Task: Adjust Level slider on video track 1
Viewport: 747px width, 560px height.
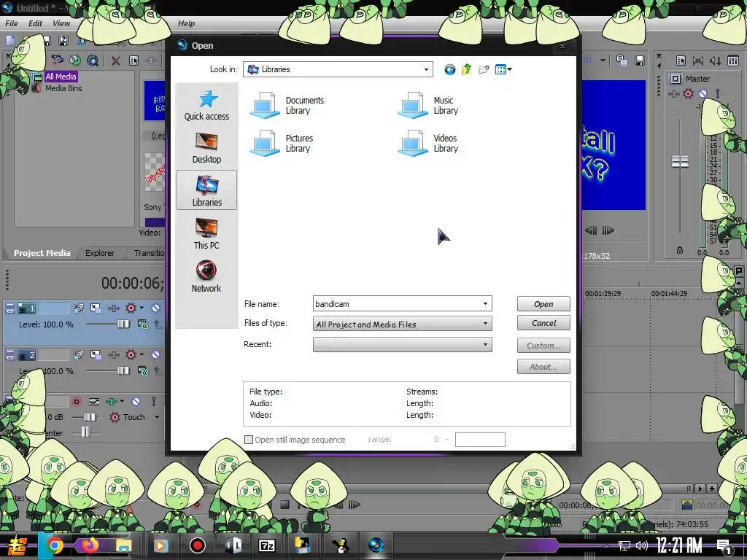Action: (x=123, y=324)
